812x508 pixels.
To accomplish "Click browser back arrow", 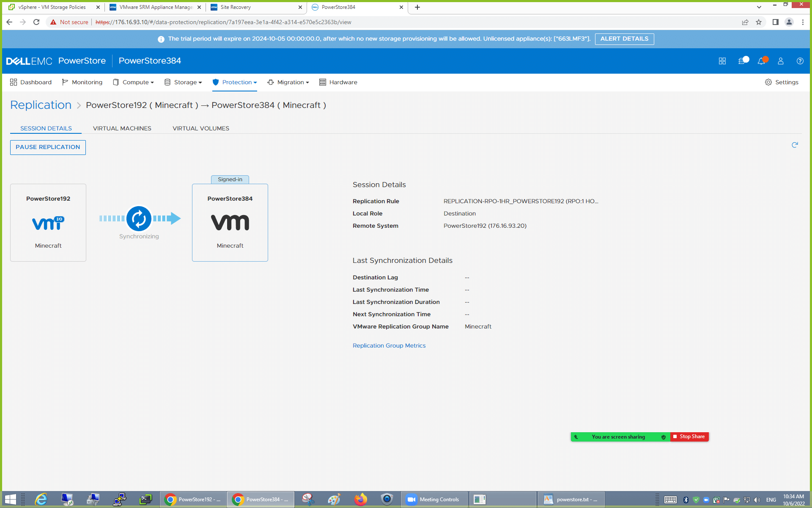I will coord(9,22).
